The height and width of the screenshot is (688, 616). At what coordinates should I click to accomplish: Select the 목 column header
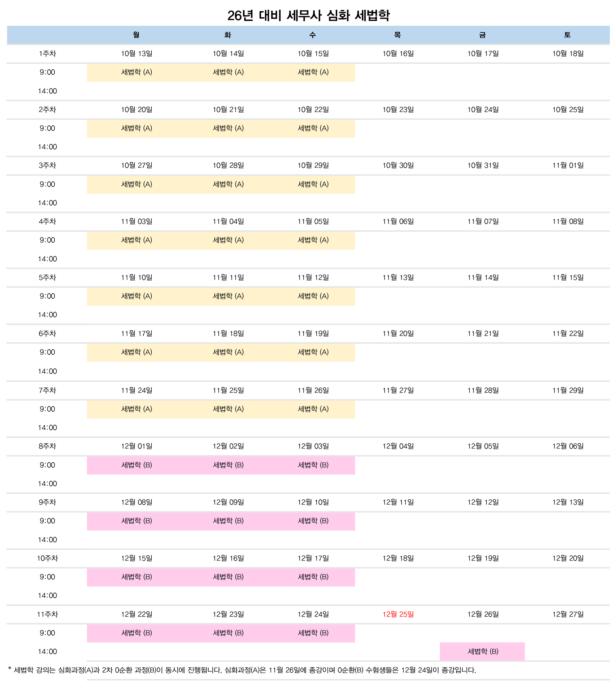[x=397, y=35]
